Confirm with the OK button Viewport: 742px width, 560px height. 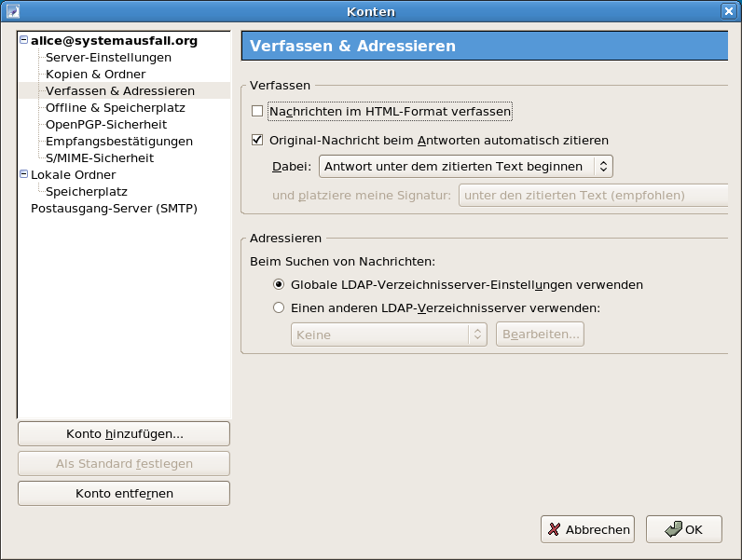click(684, 529)
